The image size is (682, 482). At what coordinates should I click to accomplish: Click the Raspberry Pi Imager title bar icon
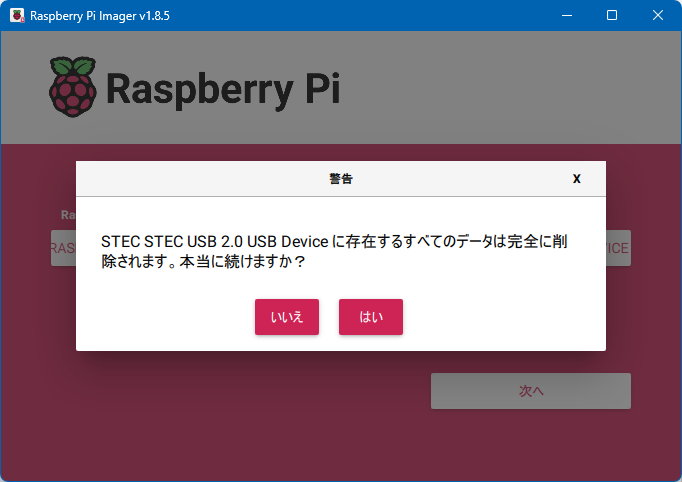tap(17, 16)
